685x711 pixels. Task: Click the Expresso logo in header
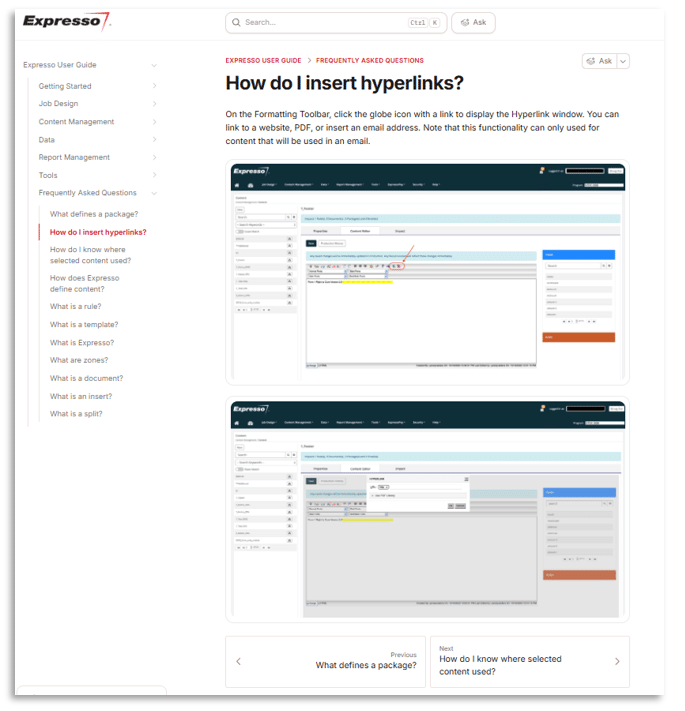[66, 21]
